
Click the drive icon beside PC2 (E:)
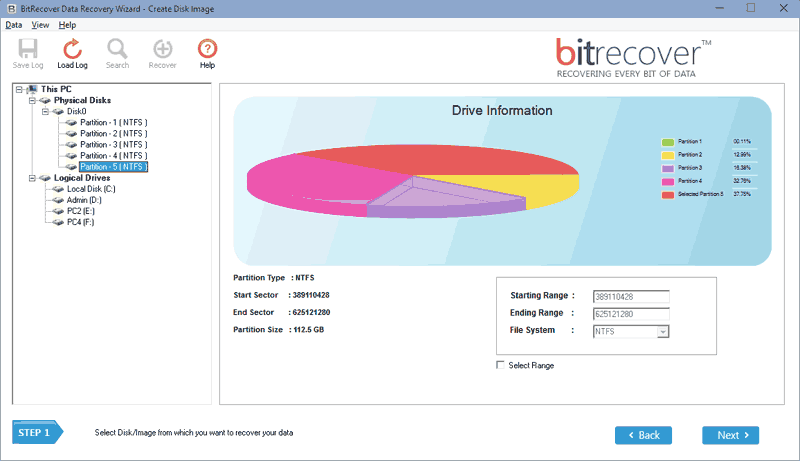(58, 211)
